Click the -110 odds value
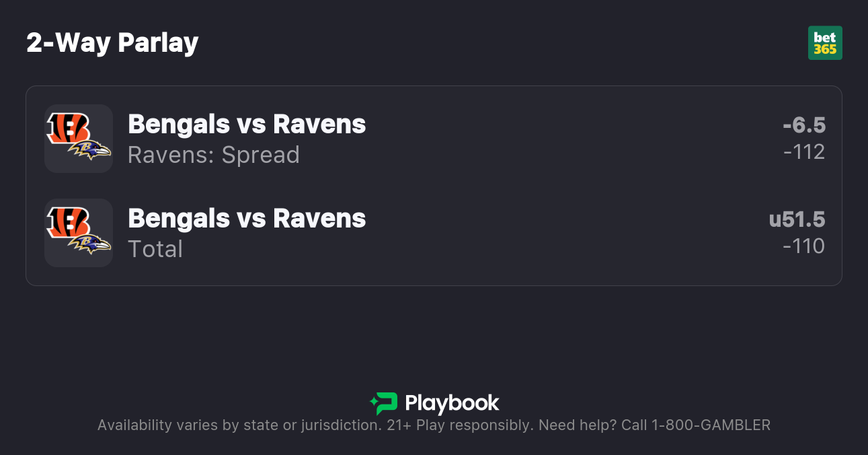Image resolution: width=868 pixels, height=455 pixels. coord(804,246)
